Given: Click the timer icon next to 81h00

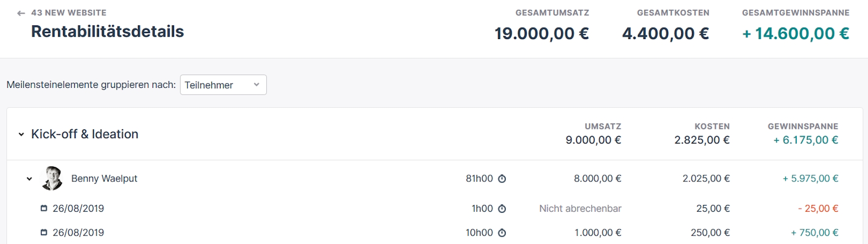Looking at the screenshot, I should coord(502,179).
